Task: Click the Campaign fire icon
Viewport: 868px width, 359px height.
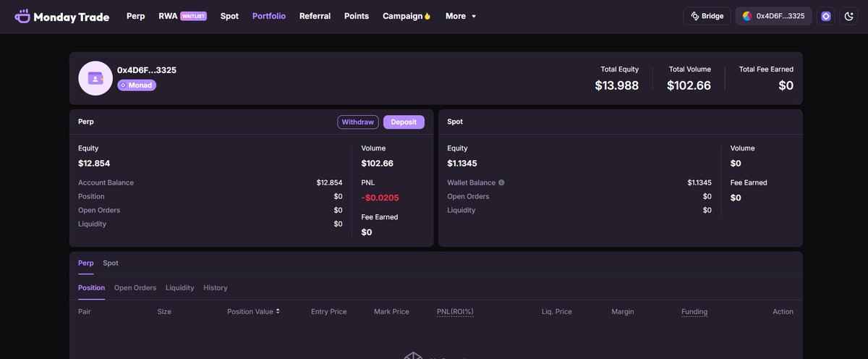Action: 427,16
